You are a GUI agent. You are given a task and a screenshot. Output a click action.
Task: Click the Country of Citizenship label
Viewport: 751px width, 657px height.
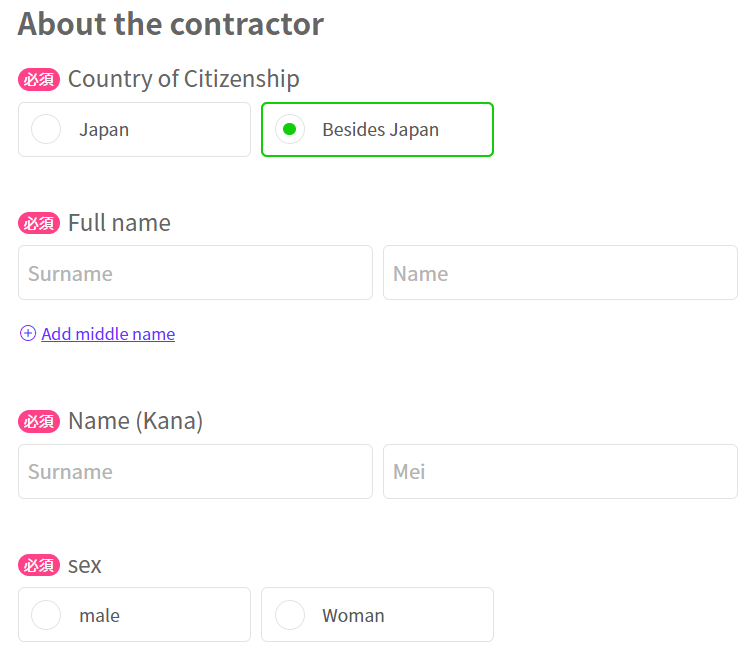pos(184,79)
